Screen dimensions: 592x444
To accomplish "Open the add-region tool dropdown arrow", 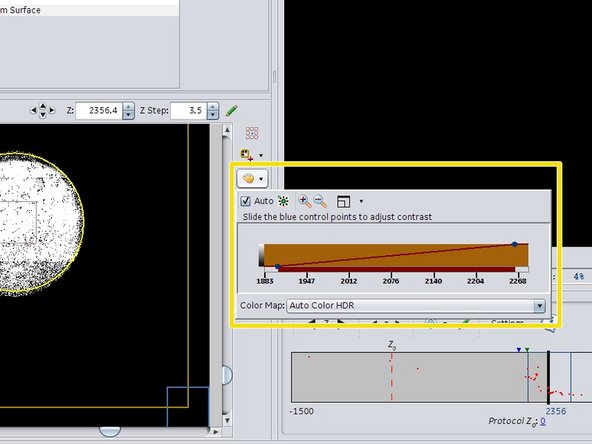I will [261, 155].
